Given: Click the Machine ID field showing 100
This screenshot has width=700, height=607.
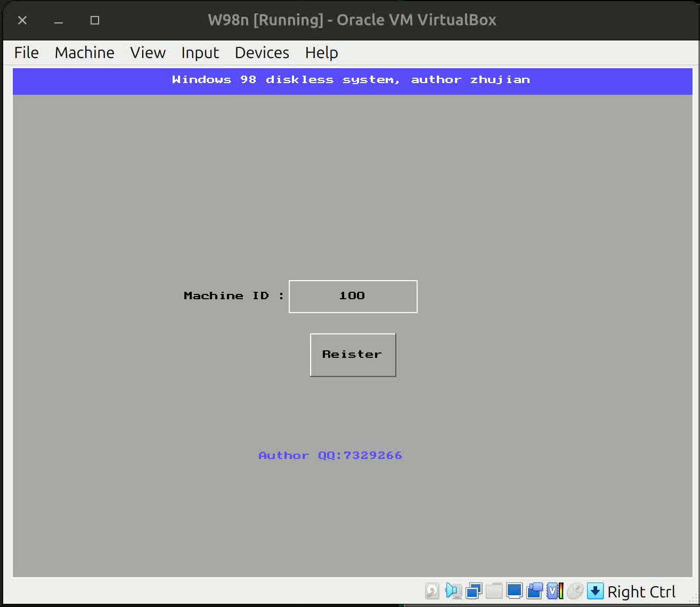Looking at the screenshot, I should [353, 297].
